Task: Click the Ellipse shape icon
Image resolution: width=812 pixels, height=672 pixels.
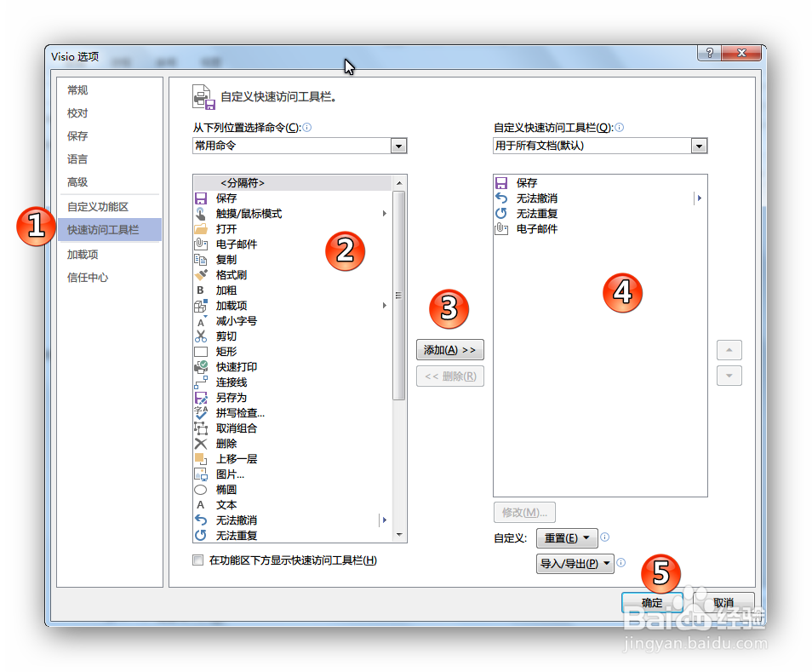Action: click(200, 490)
